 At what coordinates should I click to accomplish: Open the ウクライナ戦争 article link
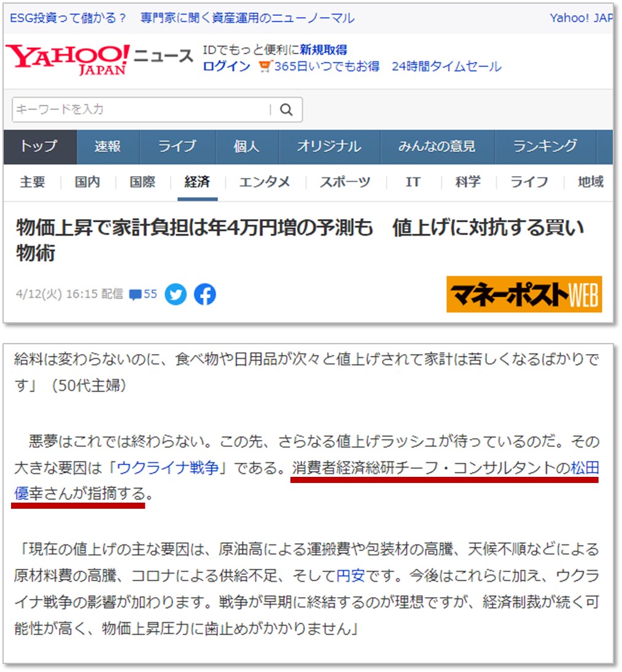[168, 468]
